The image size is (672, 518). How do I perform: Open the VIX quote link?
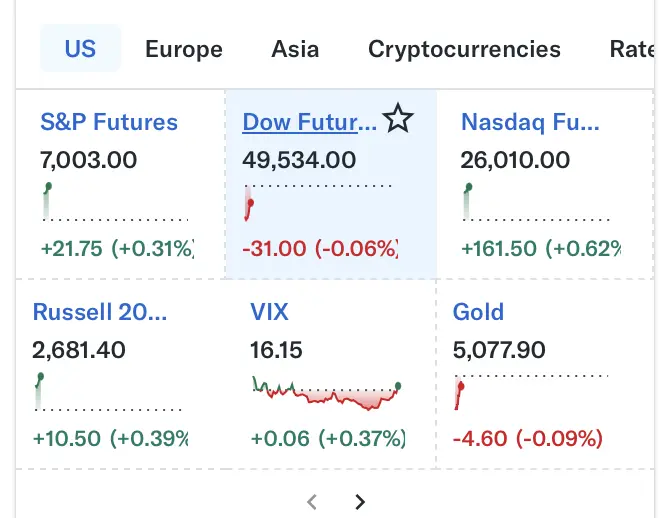pyautogui.click(x=269, y=311)
